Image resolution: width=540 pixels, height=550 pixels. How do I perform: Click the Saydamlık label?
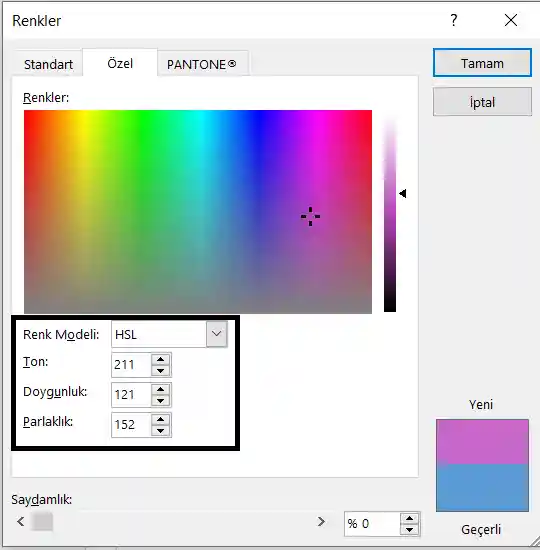click(x=41, y=499)
